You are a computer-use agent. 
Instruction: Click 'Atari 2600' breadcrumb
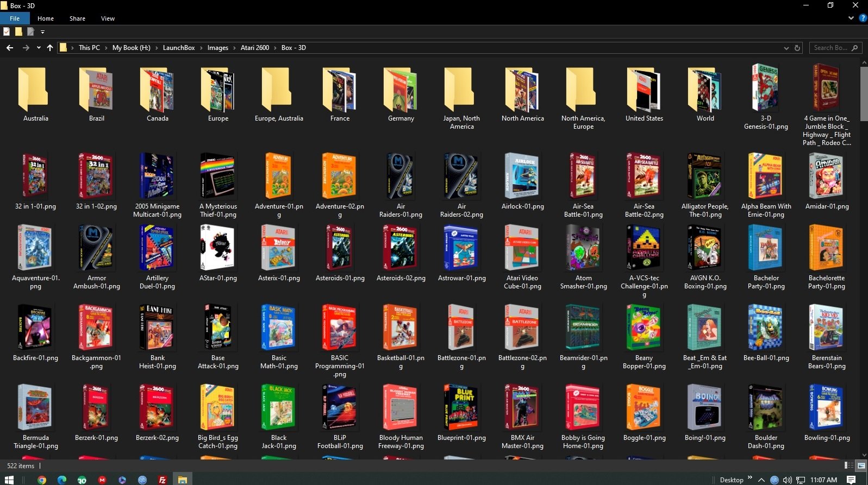click(255, 48)
